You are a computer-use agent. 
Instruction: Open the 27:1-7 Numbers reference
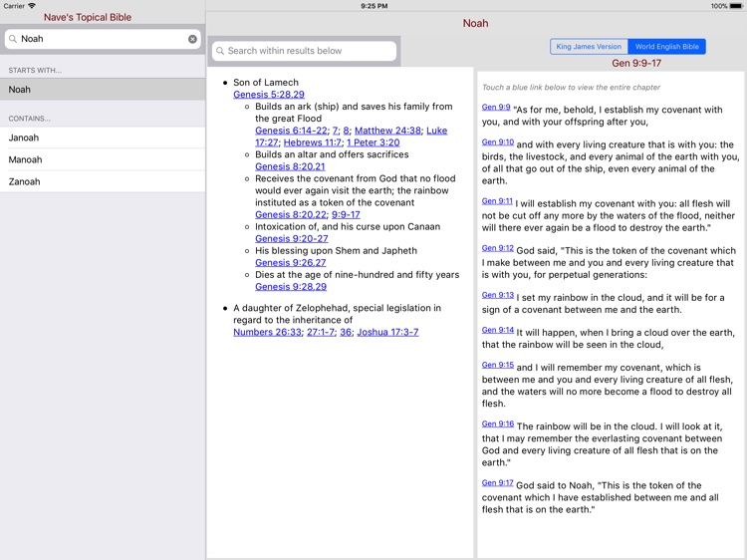tap(321, 332)
